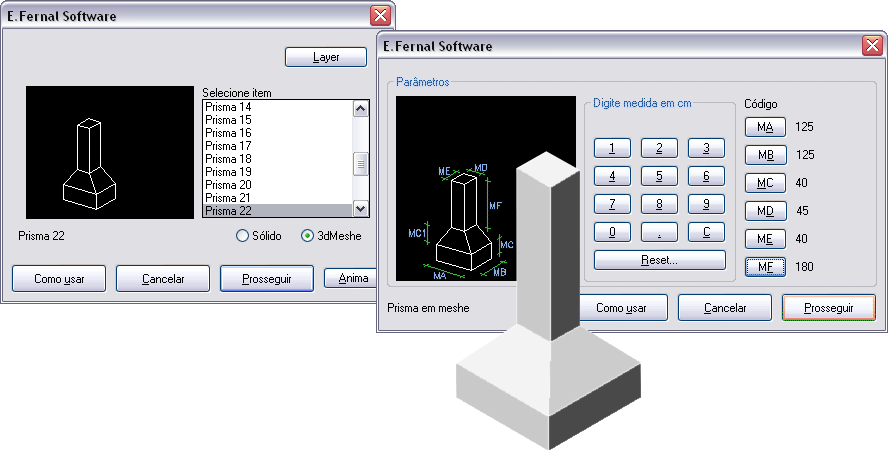The width and height of the screenshot is (888, 451).
Task: Select the MA code button
Action: tap(765, 127)
